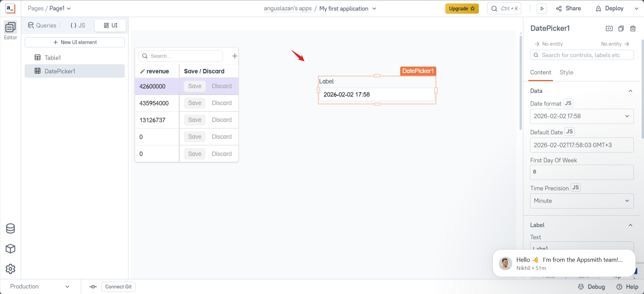The image size is (644, 294).
Task: Toggle JS mode for Time Precision
Action: click(x=576, y=188)
